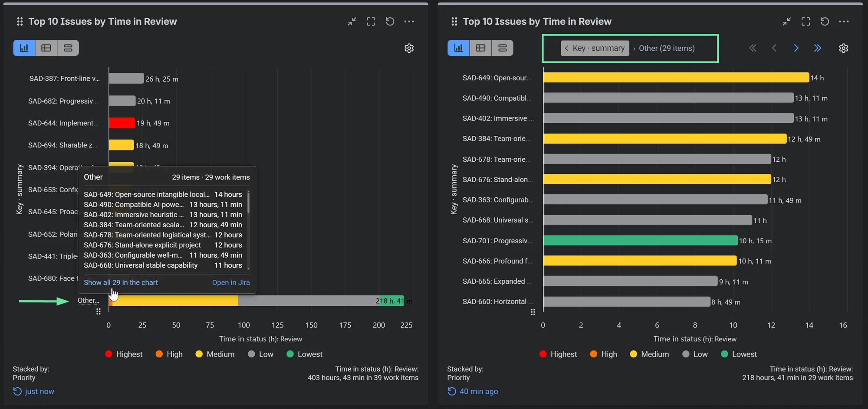The height and width of the screenshot is (409, 868).
Task: Toggle High legend in right chart
Action: [604, 354]
